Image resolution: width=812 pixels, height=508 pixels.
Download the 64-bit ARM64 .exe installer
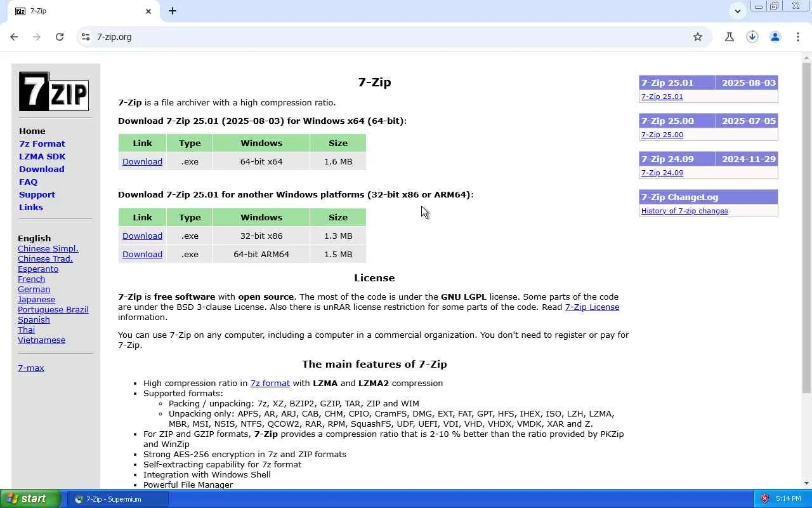click(x=142, y=254)
